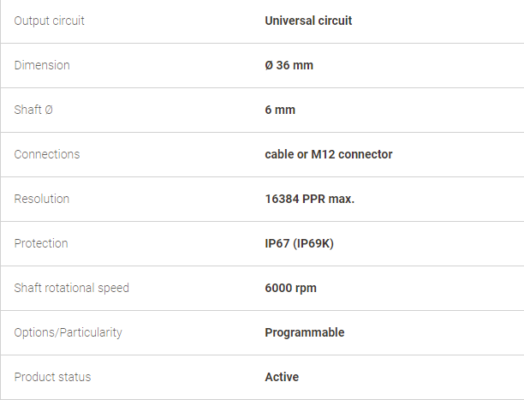
Task: Select the 6 mm shaft value
Action: [280, 110]
